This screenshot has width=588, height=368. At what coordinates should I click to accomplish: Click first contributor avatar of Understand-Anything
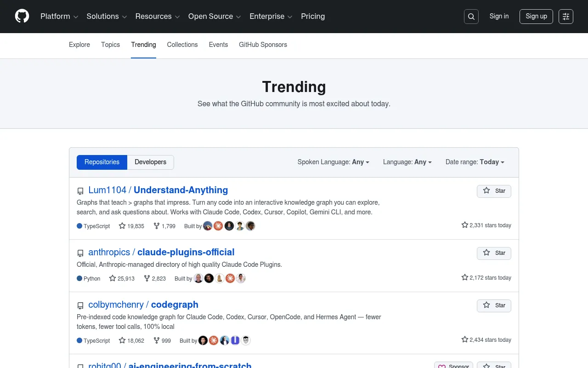208,226
